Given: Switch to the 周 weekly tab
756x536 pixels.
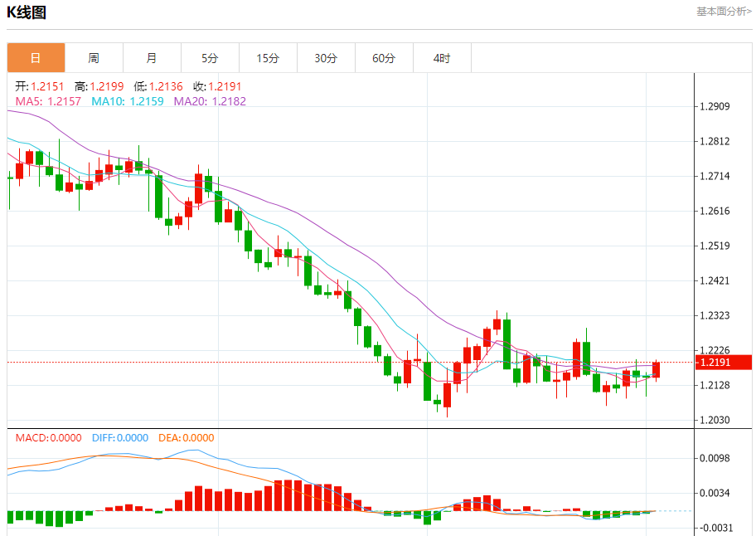Looking at the screenshot, I should pos(94,58).
